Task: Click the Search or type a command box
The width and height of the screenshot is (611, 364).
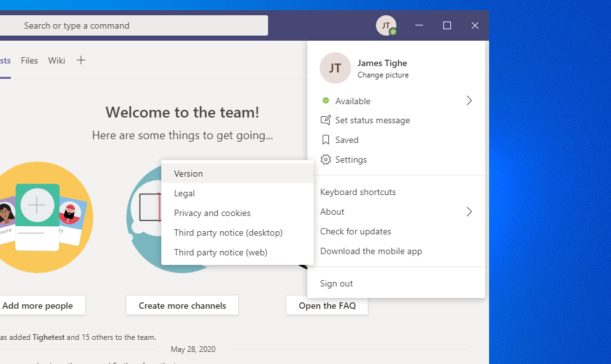Action: pos(133,26)
